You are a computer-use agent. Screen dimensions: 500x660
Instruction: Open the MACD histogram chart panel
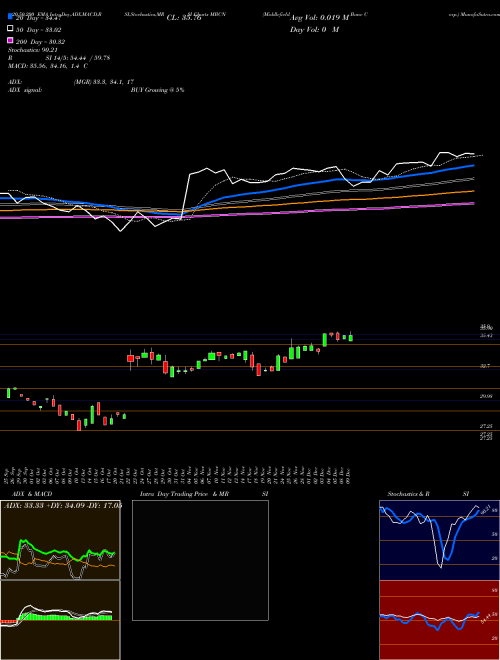(x=60, y=620)
